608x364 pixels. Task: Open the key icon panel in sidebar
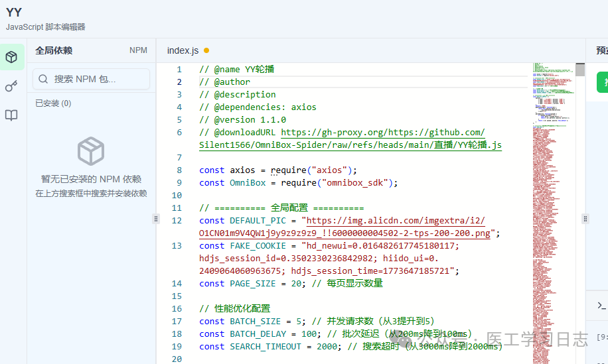11,86
